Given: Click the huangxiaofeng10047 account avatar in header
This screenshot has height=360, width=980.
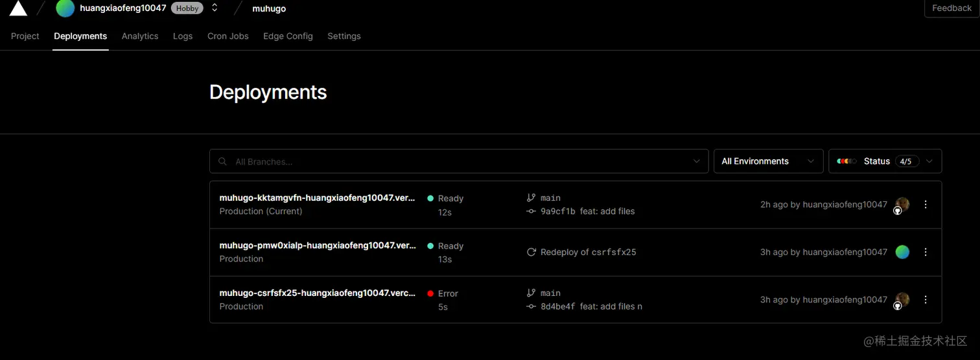Looking at the screenshot, I should coord(65,8).
